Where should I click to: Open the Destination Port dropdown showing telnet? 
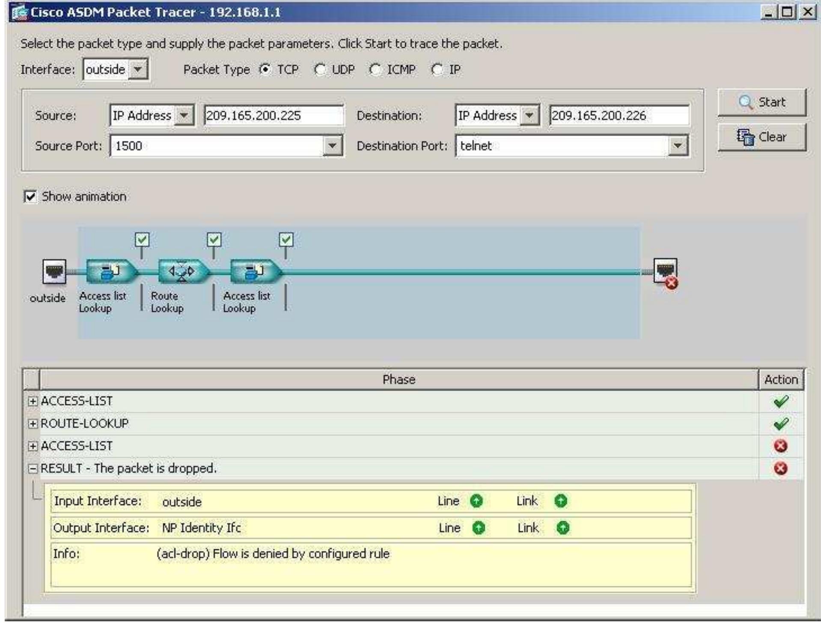click(678, 145)
